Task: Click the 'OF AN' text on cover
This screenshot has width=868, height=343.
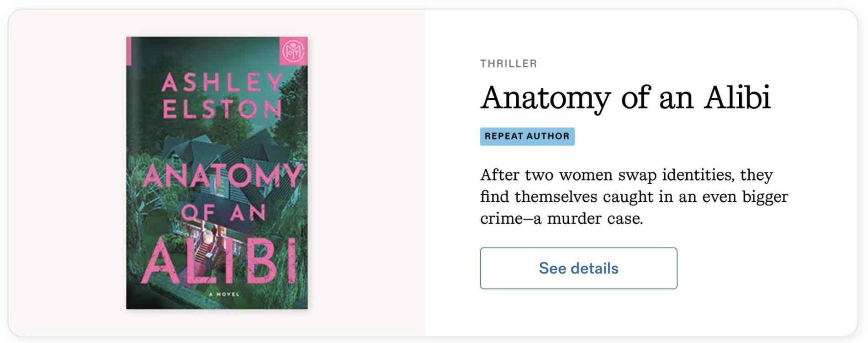Action: point(223,213)
